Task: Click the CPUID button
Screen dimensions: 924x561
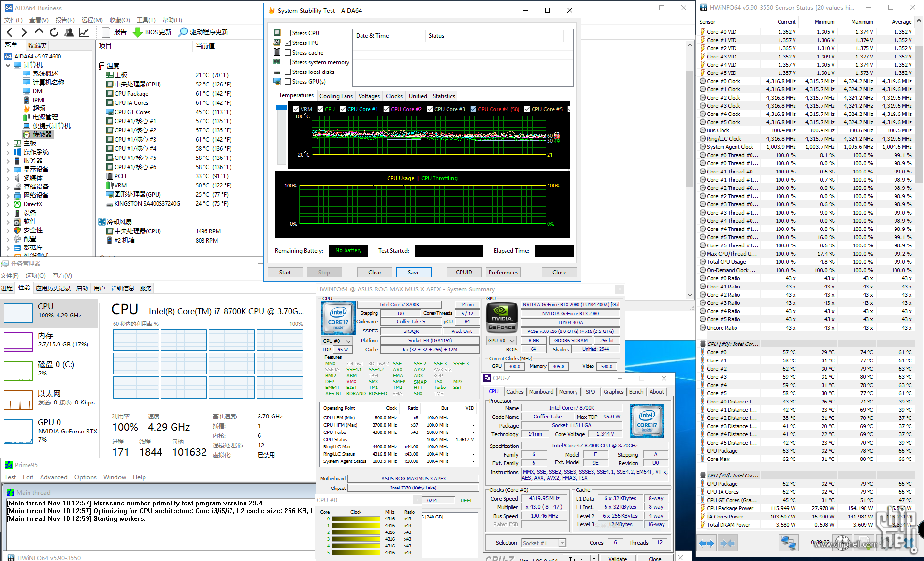Action: 464,272
